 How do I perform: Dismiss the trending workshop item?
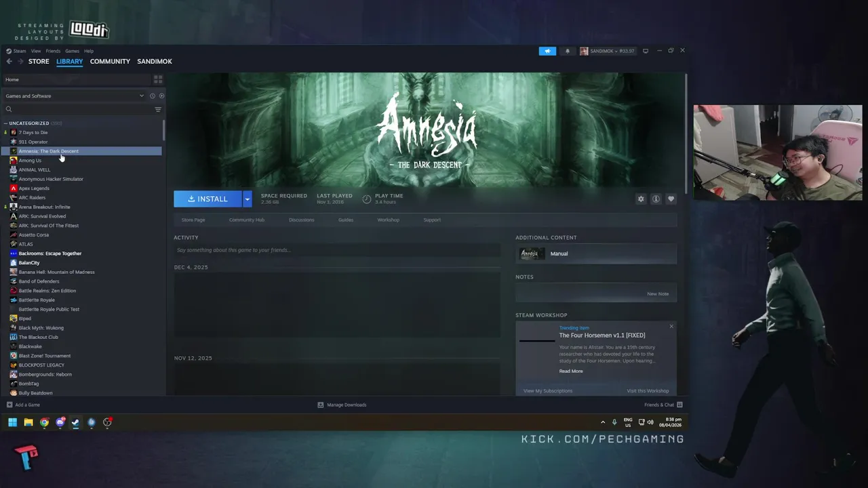pyautogui.click(x=671, y=327)
